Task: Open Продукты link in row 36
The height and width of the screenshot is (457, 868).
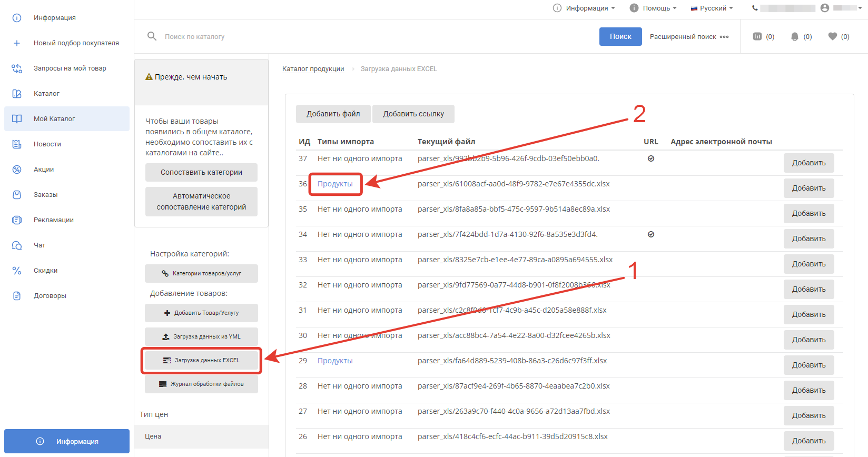Action: pos(335,184)
